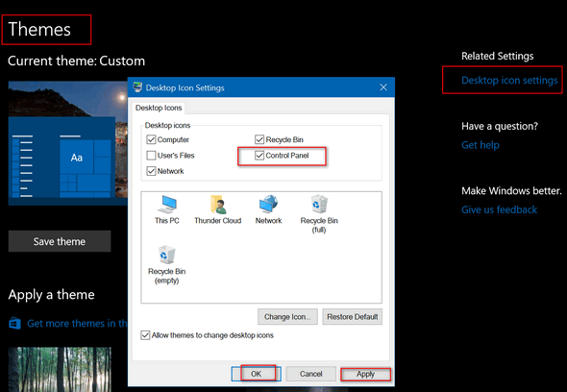Viewport: 567px width, 392px height.
Task: Click Apply to save icon settings
Action: tap(365, 374)
